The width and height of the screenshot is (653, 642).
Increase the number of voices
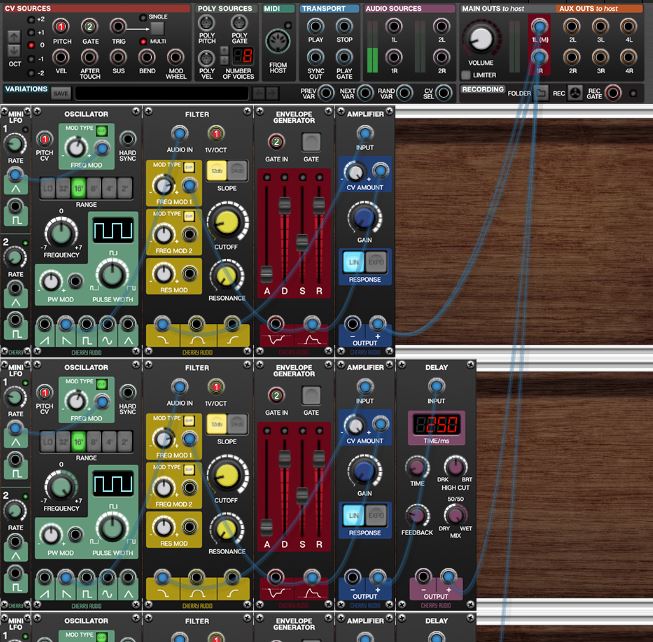224,51
